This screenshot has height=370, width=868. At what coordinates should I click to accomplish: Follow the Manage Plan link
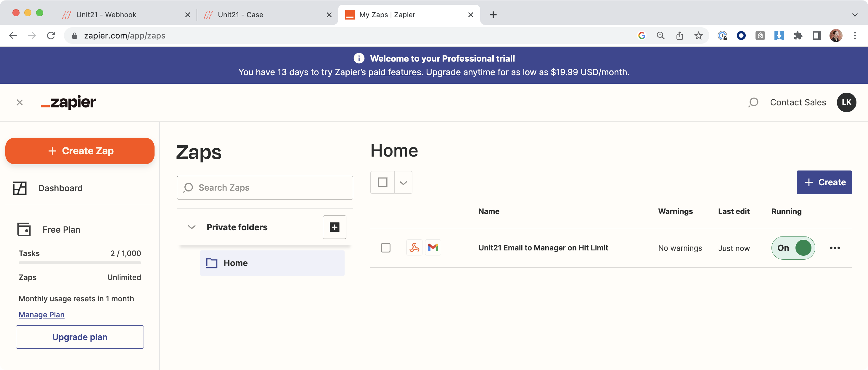(x=41, y=314)
